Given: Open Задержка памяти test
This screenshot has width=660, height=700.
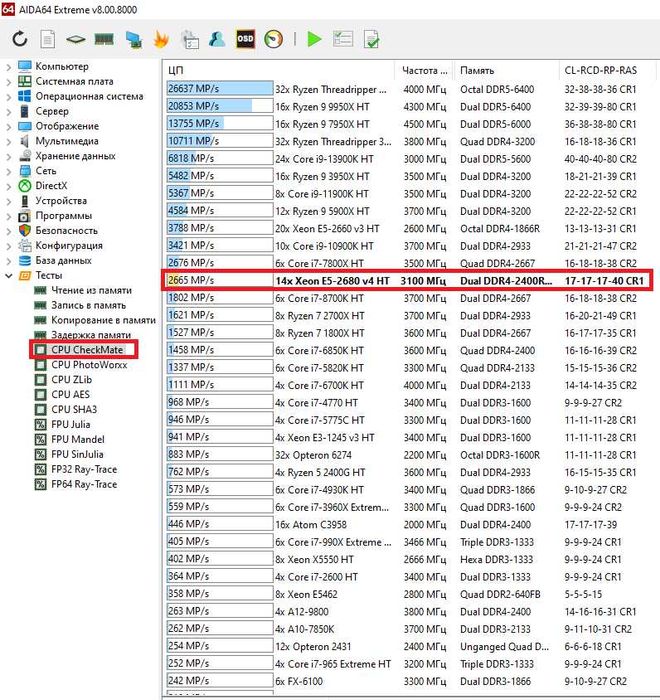Looking at the screenshot, I should [x=91, y=335].
